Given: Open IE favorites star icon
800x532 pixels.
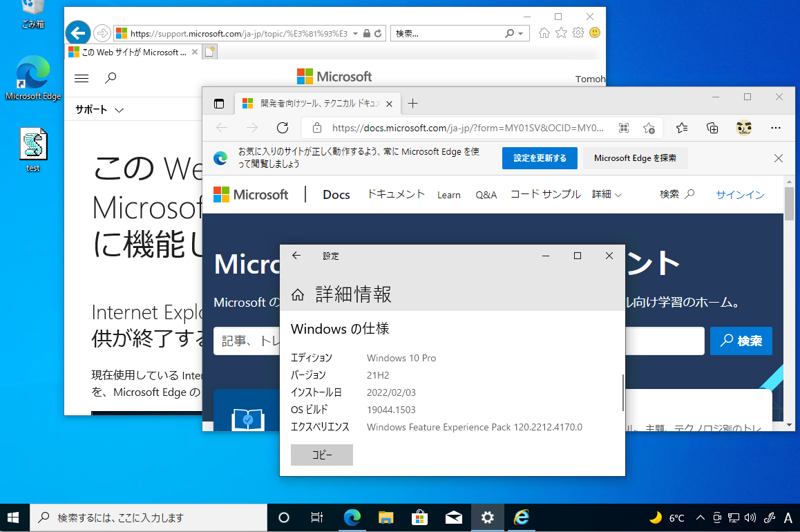Looking at the screenshot, I should point(561,33).
